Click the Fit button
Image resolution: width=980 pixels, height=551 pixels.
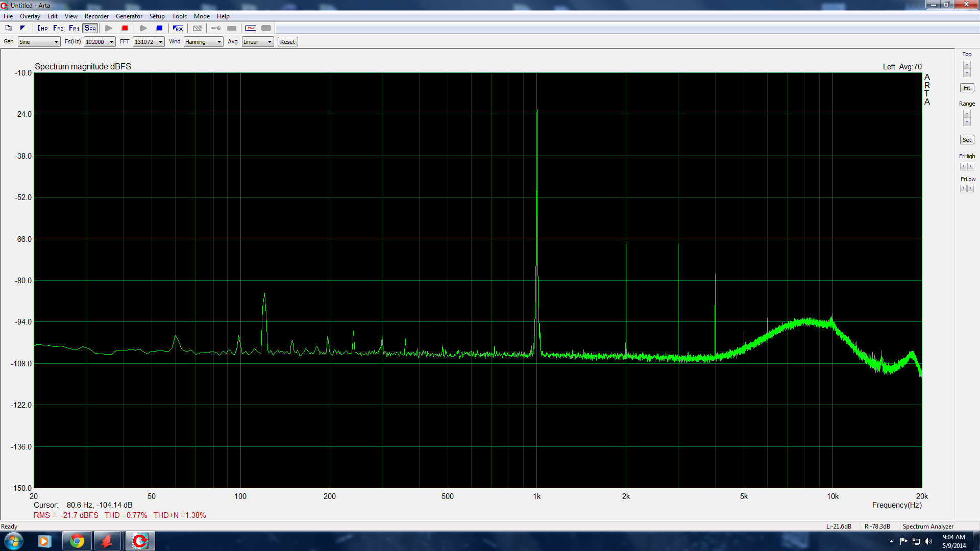(967, 88)
